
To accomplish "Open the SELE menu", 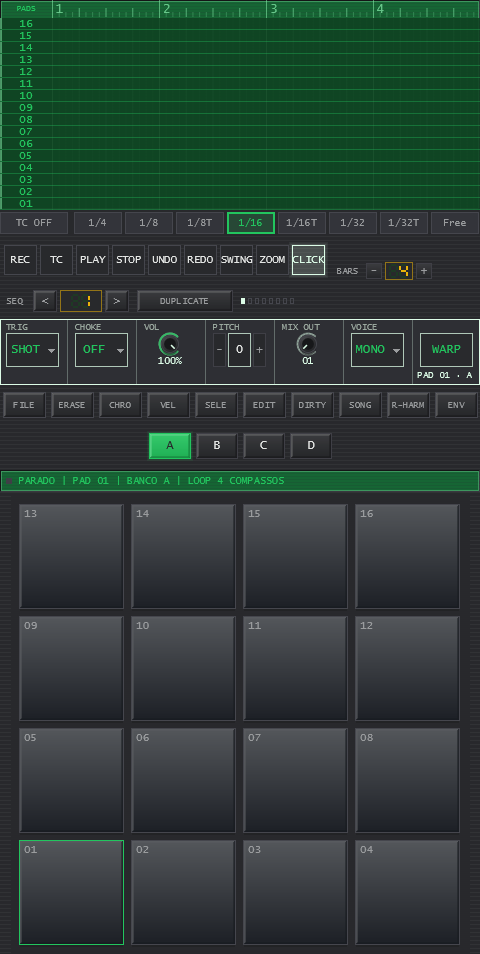I will click(x=216, y=405).
